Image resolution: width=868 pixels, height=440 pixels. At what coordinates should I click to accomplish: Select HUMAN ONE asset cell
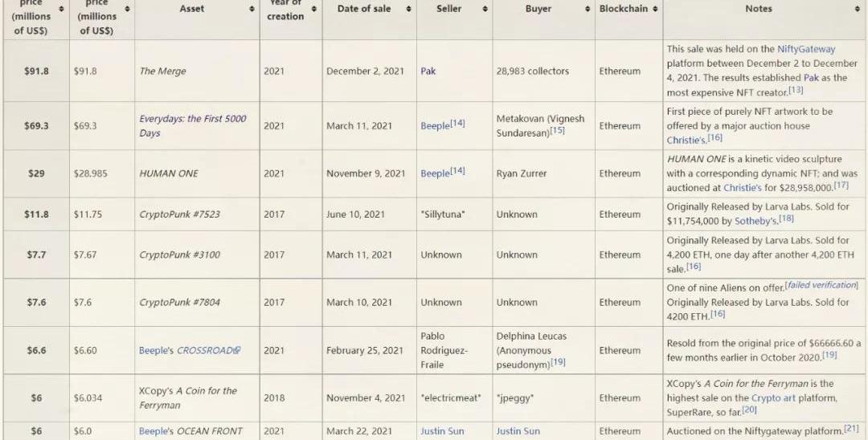pyautogui.click(x=197, y=173)
